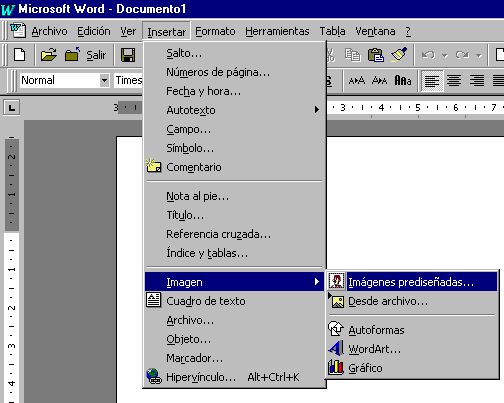Click the Undo arrow icon
The image size is (504, 403).
(x=429, y=55)
